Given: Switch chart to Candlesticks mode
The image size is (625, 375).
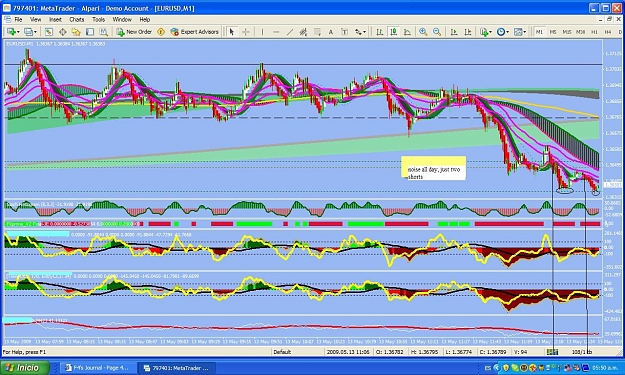Looking at the screenshot, I should pyautogui.click(x=394, y=32).
